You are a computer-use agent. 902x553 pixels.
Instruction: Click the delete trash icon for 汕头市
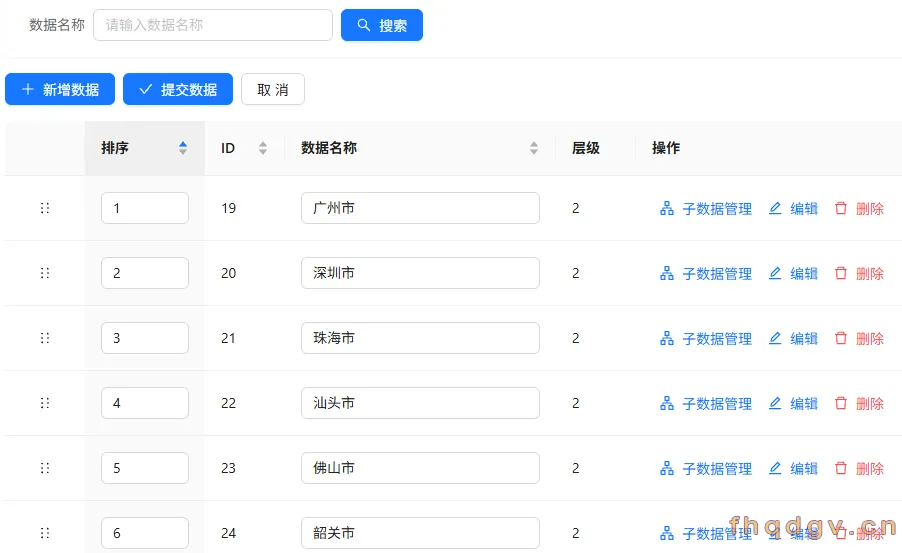coord(840,403)
